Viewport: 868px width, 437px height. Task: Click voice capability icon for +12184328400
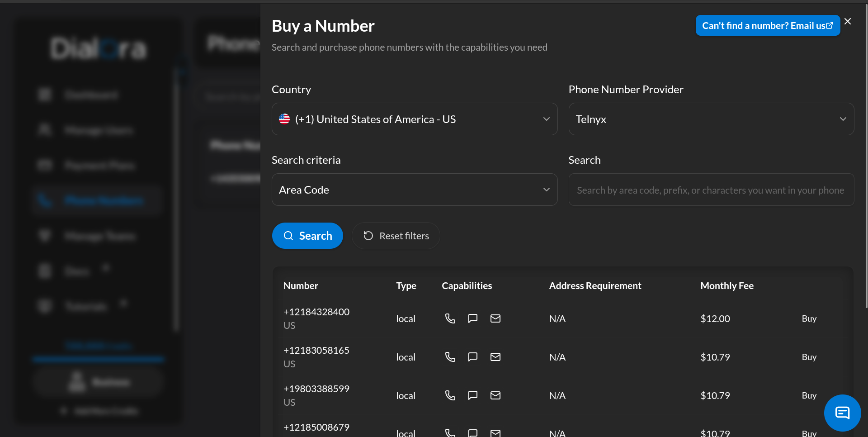pyautogui.click(x=450, y=318)
